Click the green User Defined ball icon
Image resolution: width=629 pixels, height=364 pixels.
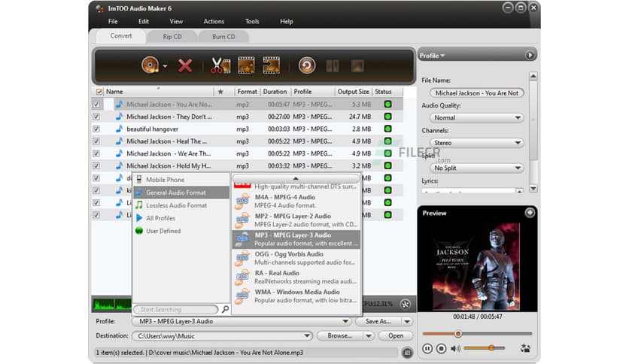tap(139, 231)
